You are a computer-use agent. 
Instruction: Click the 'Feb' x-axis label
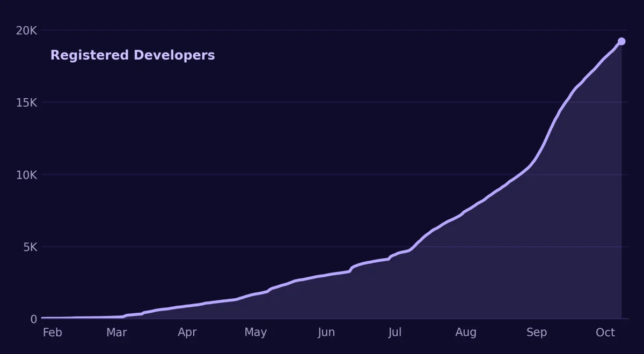[x=53, y=333]
